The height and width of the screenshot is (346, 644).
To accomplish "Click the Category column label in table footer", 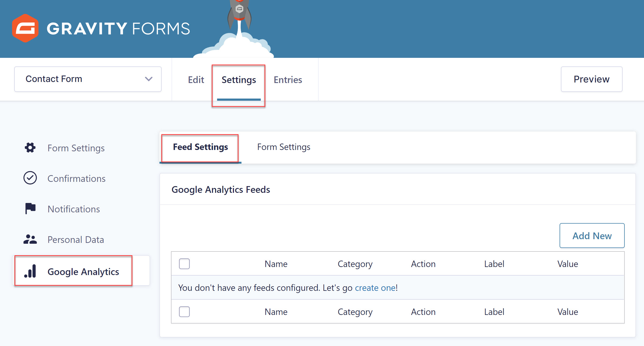I will (355, 312).
